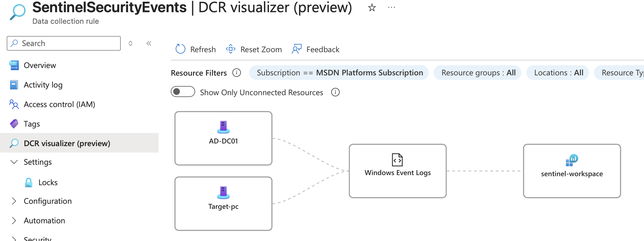Image resolution: width=644 pixels, height=241 pixels.
Task: Click the Reset Zoom icon
Action: (x=231, y=49)
